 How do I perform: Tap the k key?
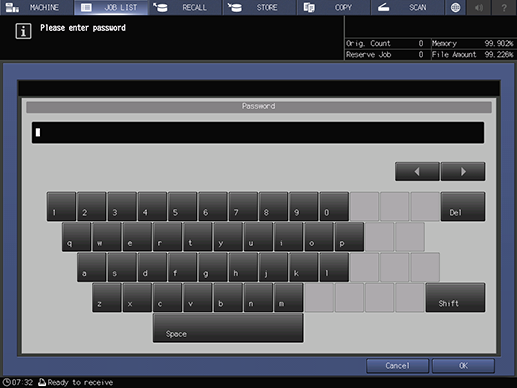click(x=304, y=267)
